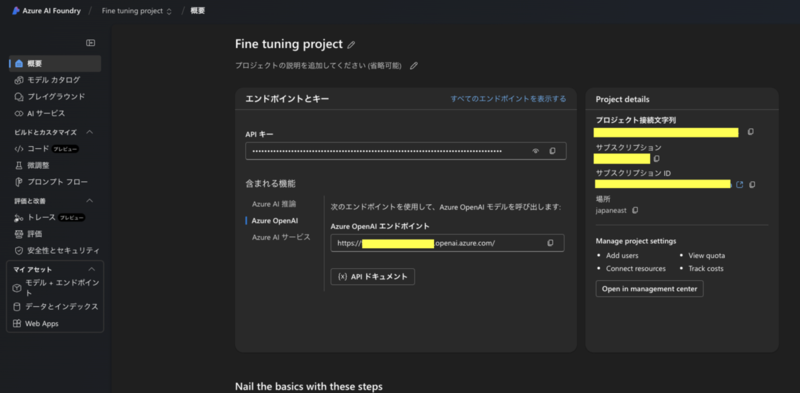Screen dimensions: 800x393
Task: Click Open in management center button
Action: pyautogui.click(x=649, y=289)
